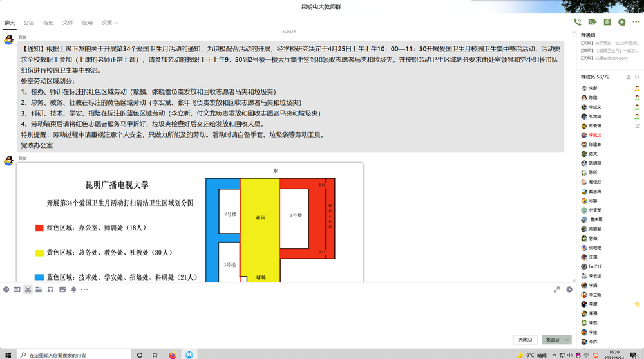Show hidden system tray icons arrow
The width and height of the screenshot is (644, 359).
[554, 355]
